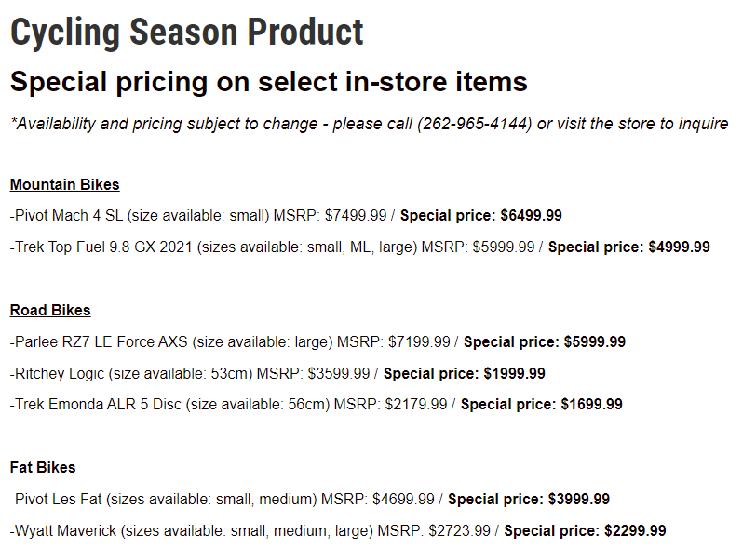Click the Wyatt Maverick listing

186,531
